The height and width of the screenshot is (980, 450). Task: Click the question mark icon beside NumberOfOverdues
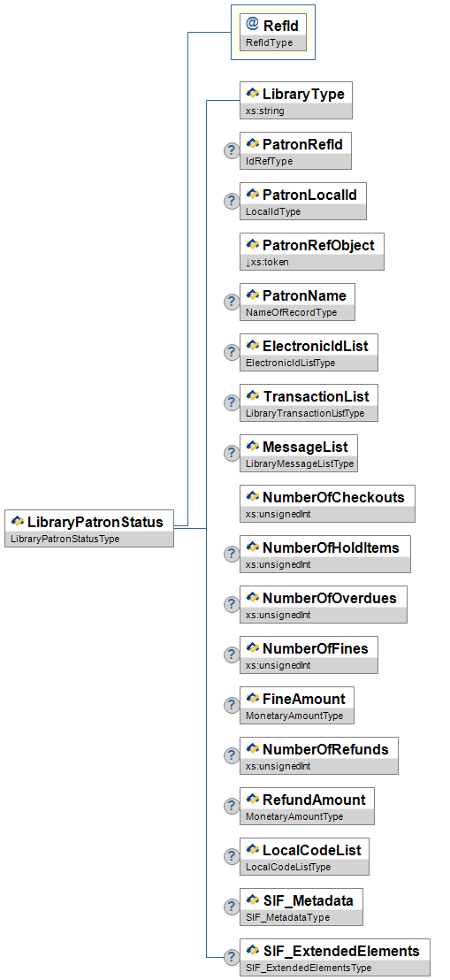232,604
